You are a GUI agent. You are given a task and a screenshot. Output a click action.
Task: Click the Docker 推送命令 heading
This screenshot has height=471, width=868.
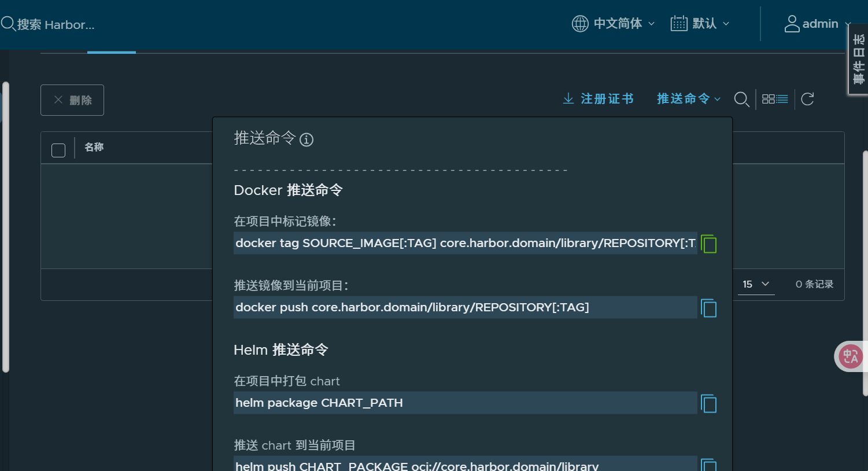click(288, 190)
